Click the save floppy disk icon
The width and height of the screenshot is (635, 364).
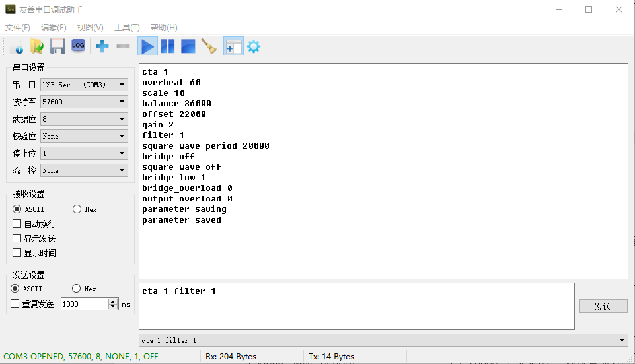click(x=57, y=46)
